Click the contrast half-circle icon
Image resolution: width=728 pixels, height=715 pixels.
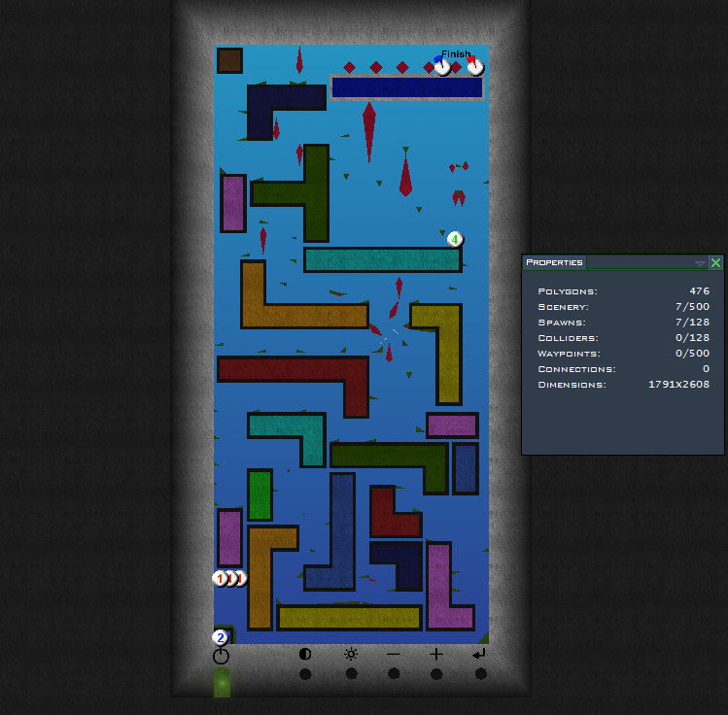(305, 655)
